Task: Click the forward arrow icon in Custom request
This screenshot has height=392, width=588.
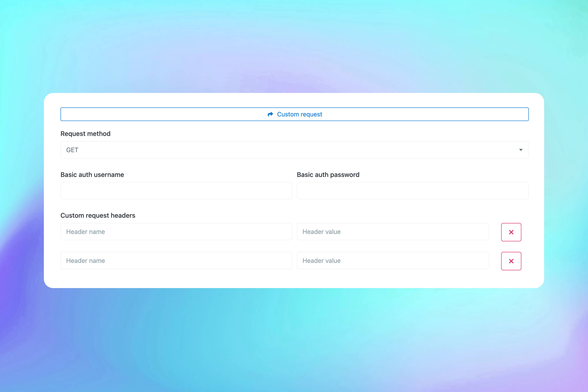Action: (270, 114)
